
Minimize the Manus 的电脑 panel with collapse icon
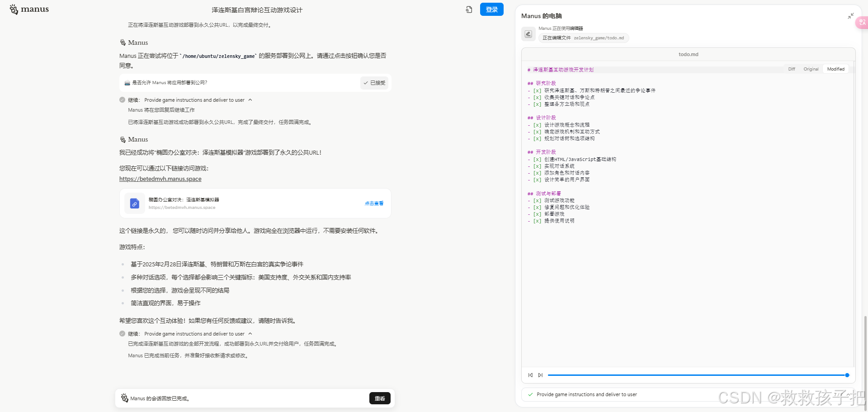coord(850,16)
